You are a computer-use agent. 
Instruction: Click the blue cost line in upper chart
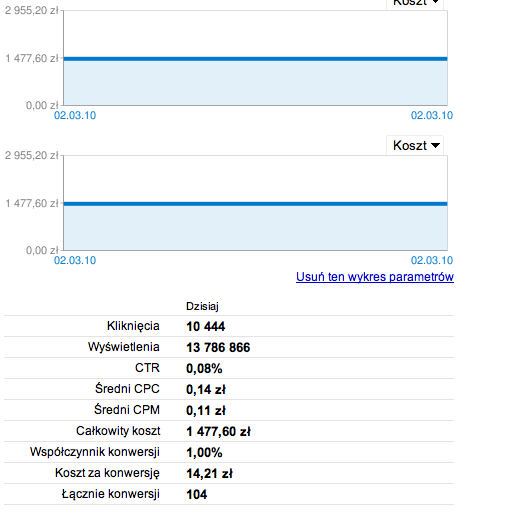(255, 59)
